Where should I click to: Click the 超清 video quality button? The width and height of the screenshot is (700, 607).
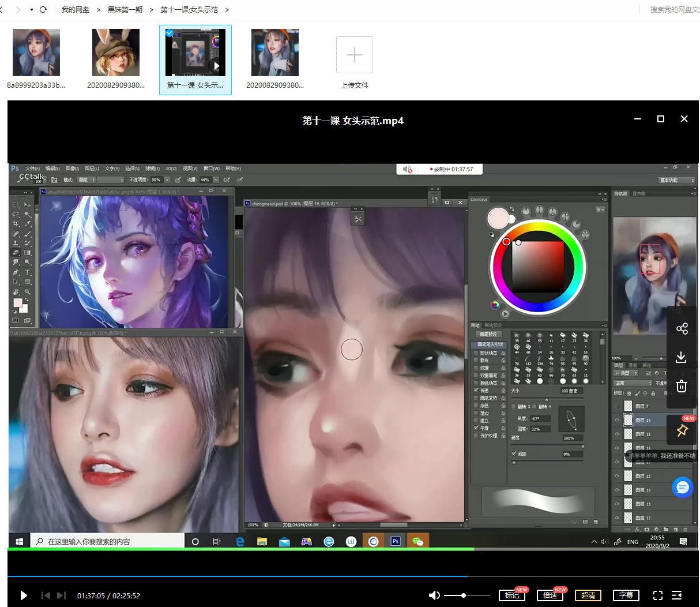(588, 595)
